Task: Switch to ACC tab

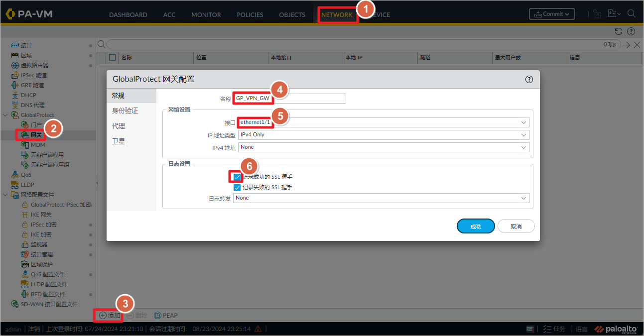Action: [x=169, y=14]
